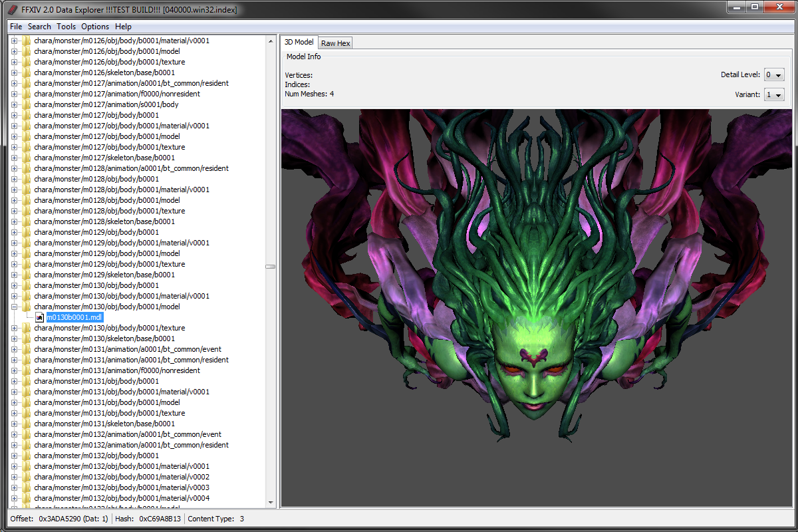Image resolution: width=798 pixels, height=532 pixels.
Task: Collapse the m0130/obj/body/b0001/model folder
Action: tap(15, 307)
